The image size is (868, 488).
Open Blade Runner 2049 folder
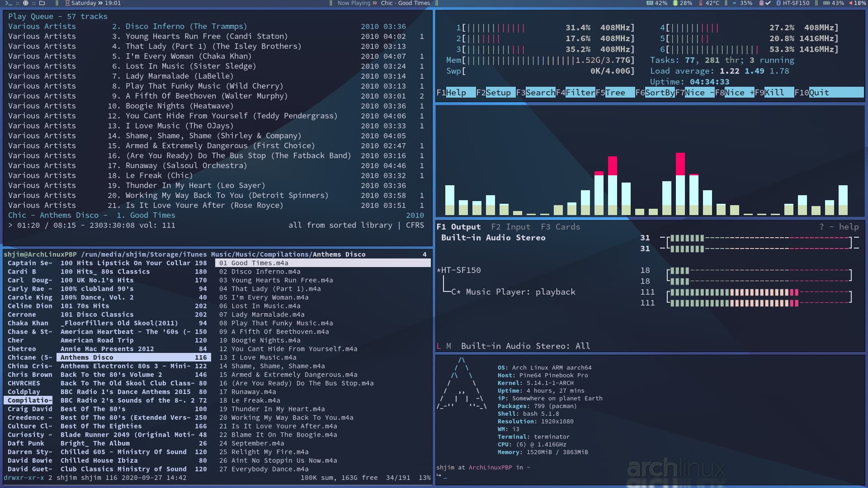coord(134,435)
